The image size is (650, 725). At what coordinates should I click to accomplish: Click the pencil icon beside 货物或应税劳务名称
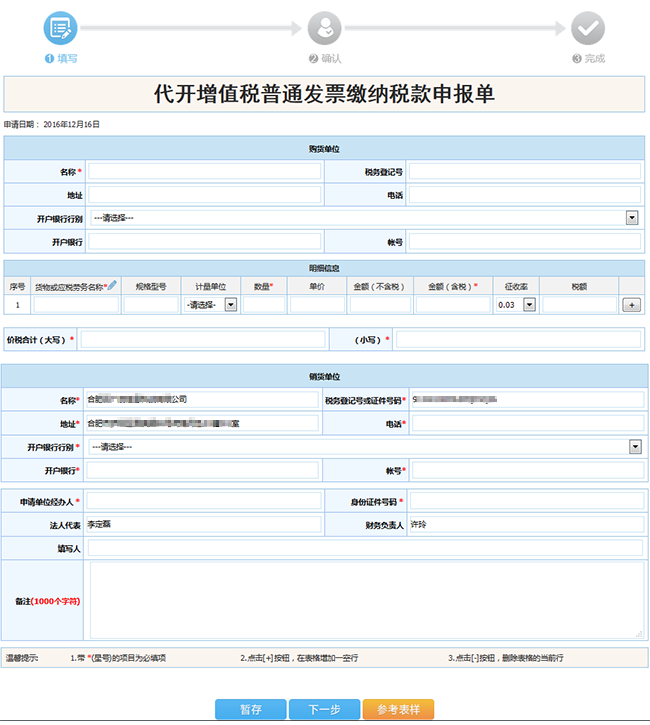click(x=112, y=286)
